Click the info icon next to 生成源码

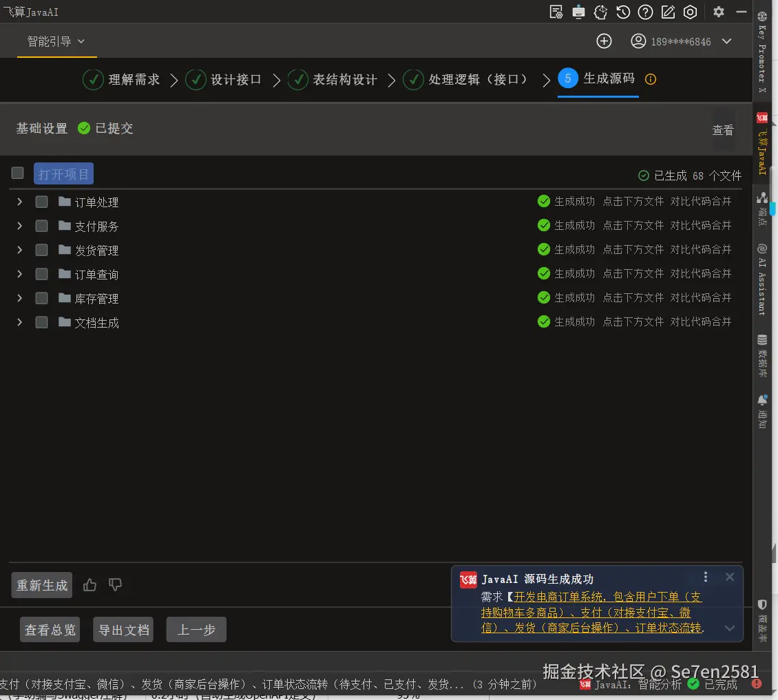[x=651, y=79]
